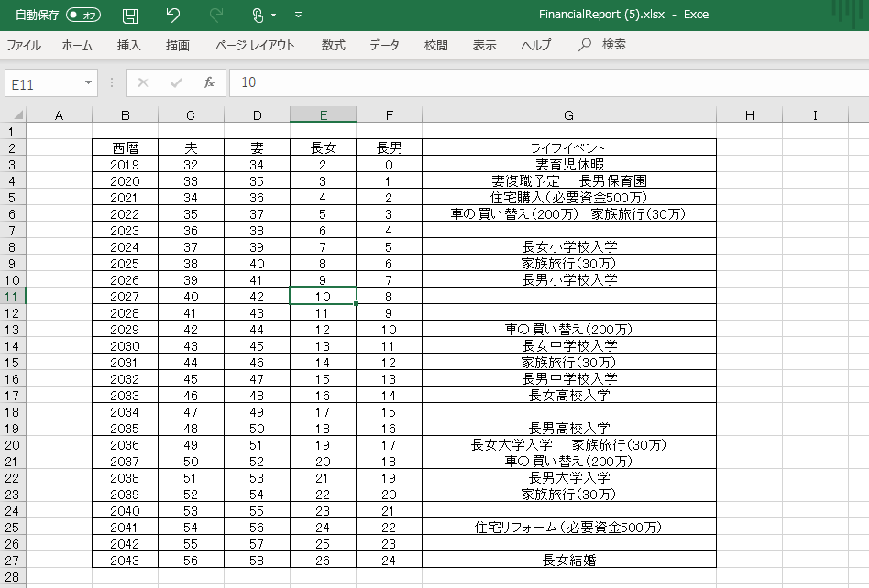Screen dimensions: 869x588
Task: Click the formula bar cancel X icon
Action: 142,82
